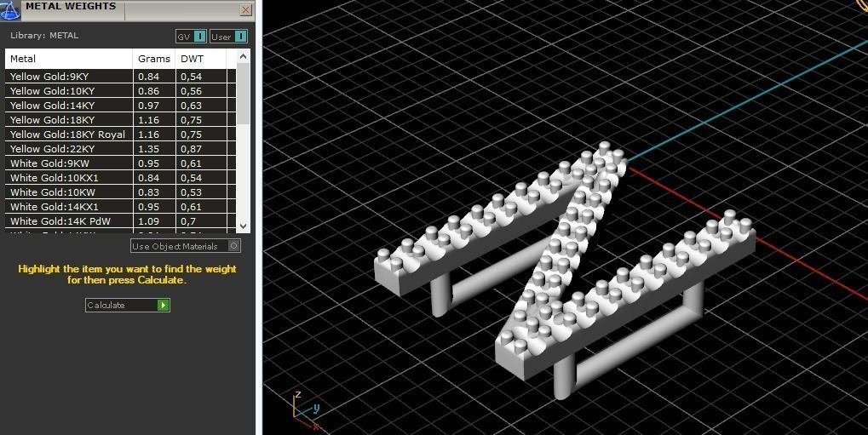Click the Grams column header

pos(154,59)
